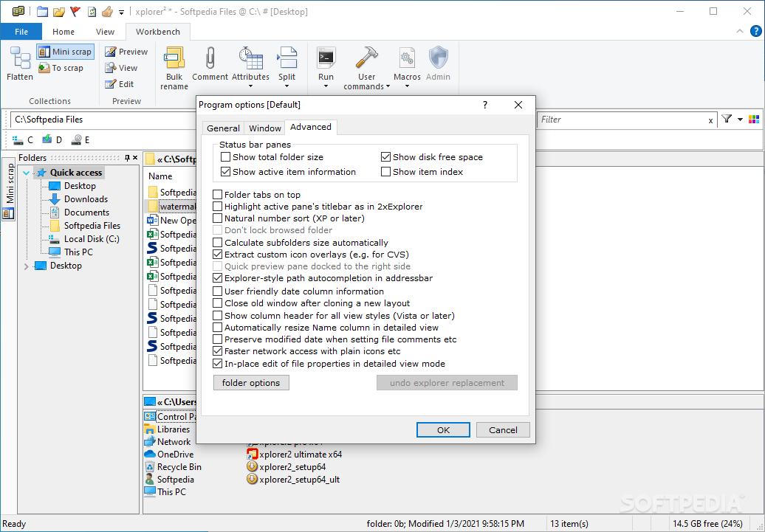Screen dimensions: 765x532
Task: Select drive C in the drive bar
Action: [22, 140]
